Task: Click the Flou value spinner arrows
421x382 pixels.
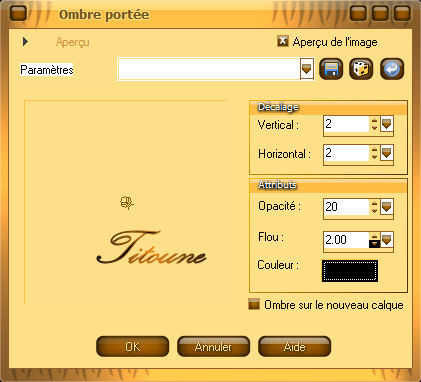Action: (x=374, y=240)
